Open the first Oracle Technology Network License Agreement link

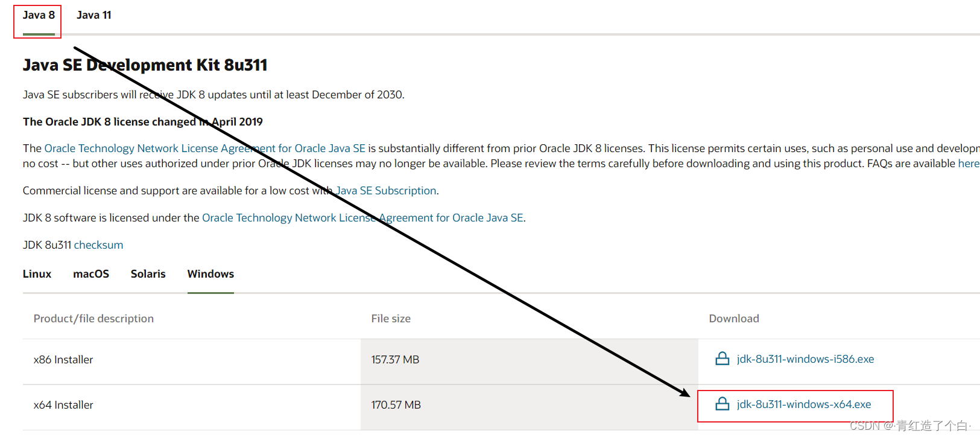[x=205, y=148]
